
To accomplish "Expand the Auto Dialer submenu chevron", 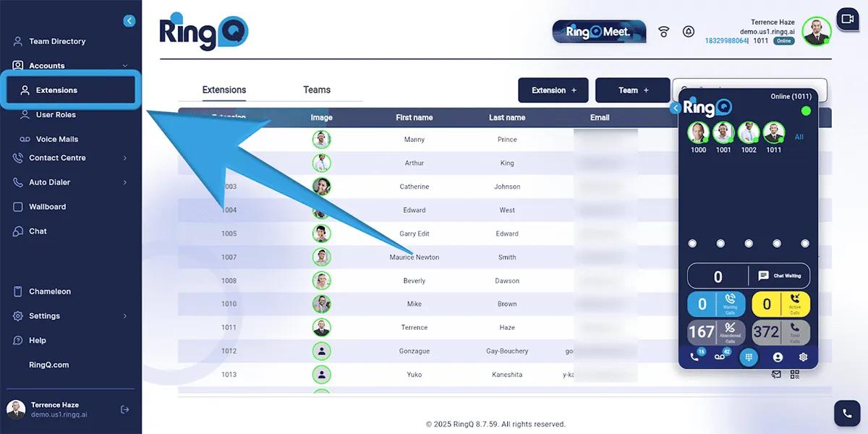I will 125,182.
